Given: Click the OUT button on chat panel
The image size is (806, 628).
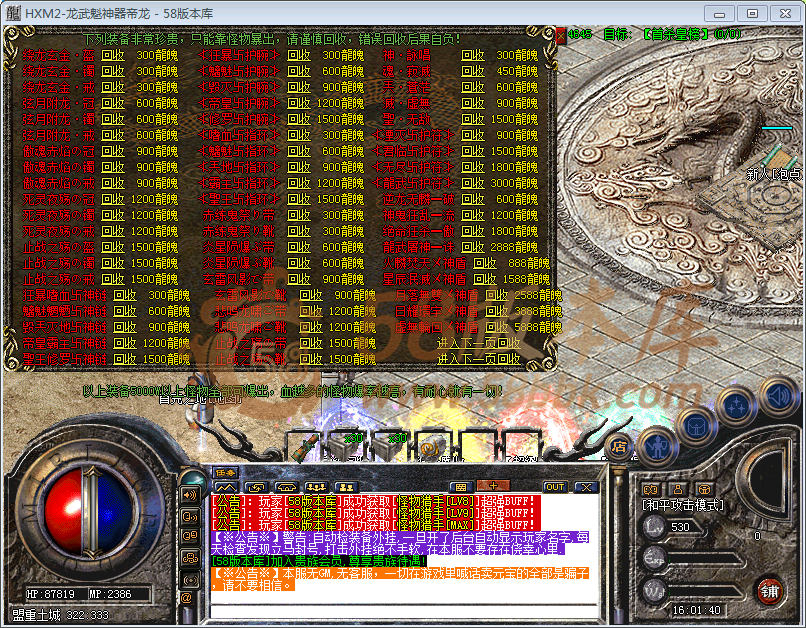Looking at the screenshot, I should point(555,487).
